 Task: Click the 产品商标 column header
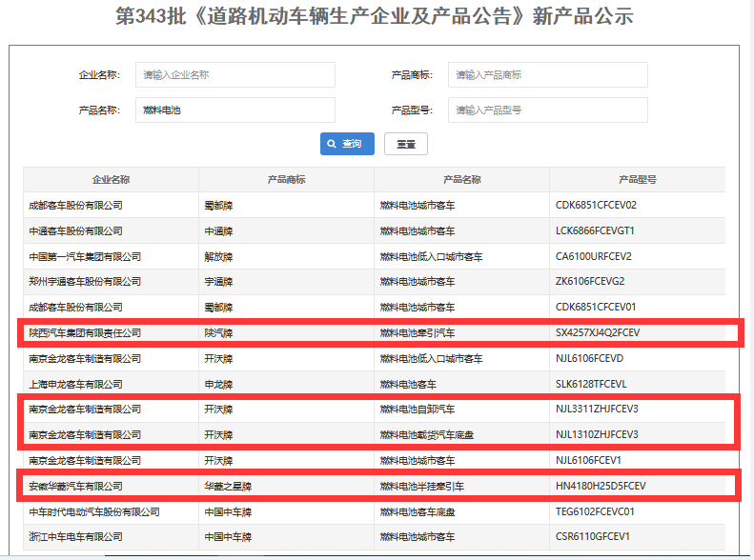[x=287, y=180]
